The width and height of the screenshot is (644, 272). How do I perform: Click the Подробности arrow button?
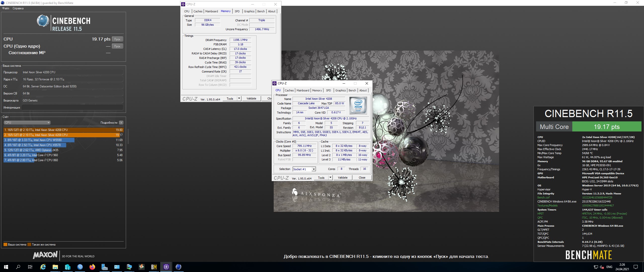[121, 123]
